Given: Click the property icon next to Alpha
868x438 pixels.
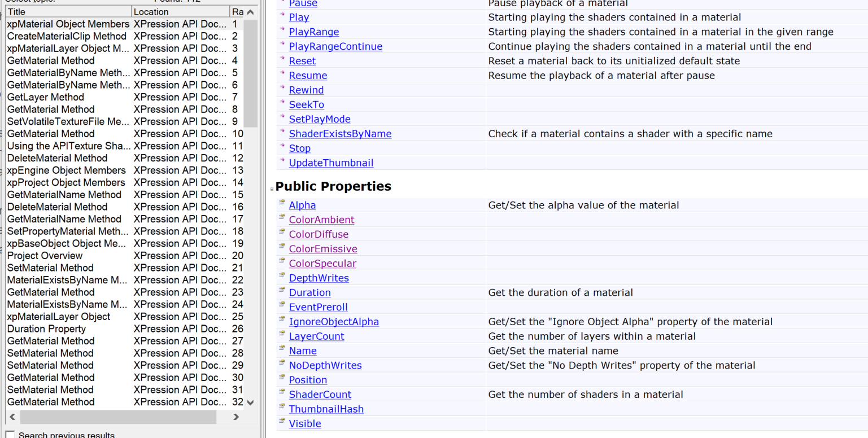Looking at the screenshot, I should point(282,202).
